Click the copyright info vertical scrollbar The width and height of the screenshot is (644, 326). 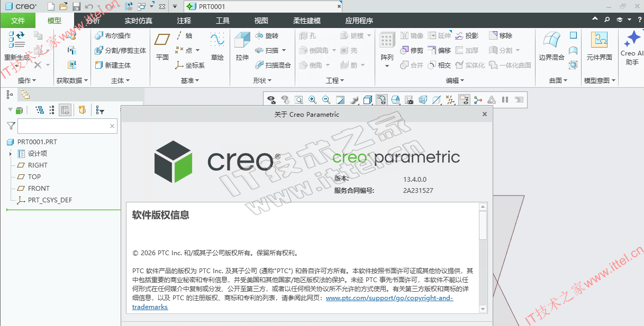[483, 257]
